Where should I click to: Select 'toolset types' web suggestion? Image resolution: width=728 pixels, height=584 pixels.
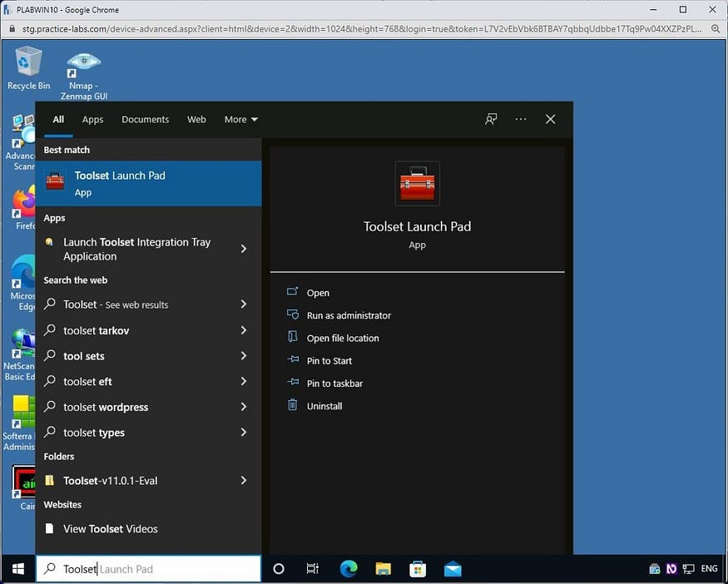149,433
